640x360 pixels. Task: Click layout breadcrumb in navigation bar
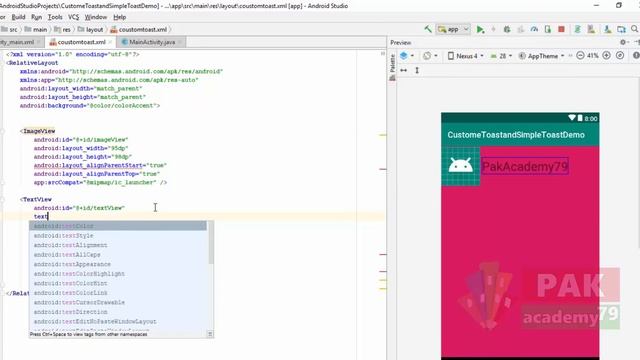coord(91,29)
